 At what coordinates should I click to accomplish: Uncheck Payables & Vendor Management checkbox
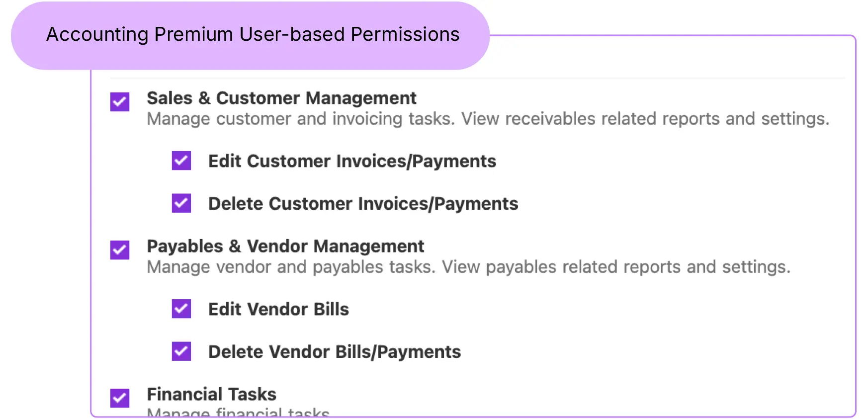tap(120, 250)
